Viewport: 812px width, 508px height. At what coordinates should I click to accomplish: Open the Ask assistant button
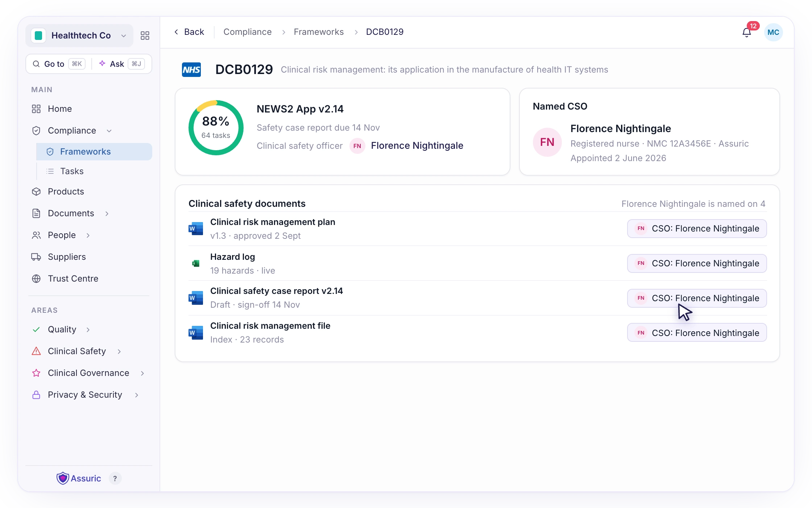click(x=122, y=64)
